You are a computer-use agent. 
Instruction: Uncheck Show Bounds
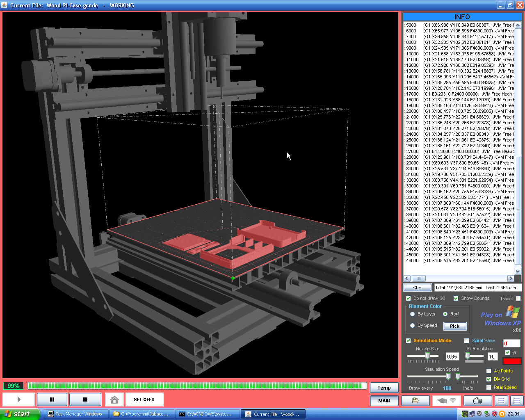[x=456, y=298]
